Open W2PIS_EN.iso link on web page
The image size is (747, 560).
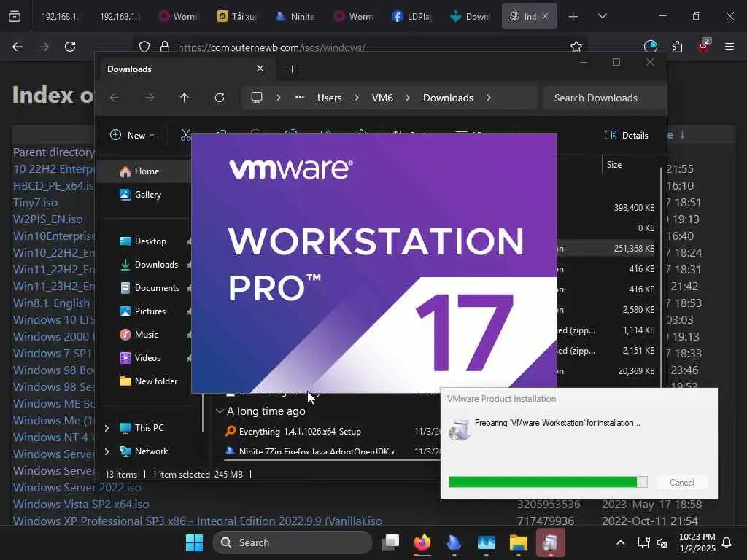coord(47,219)
